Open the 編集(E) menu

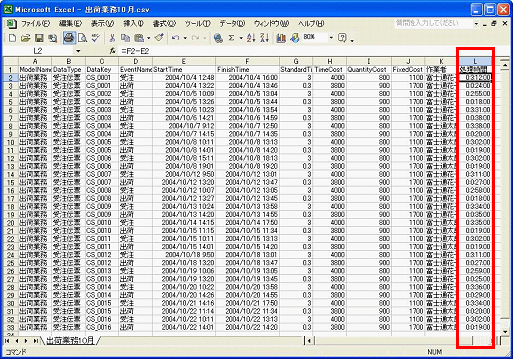[70, 24]
